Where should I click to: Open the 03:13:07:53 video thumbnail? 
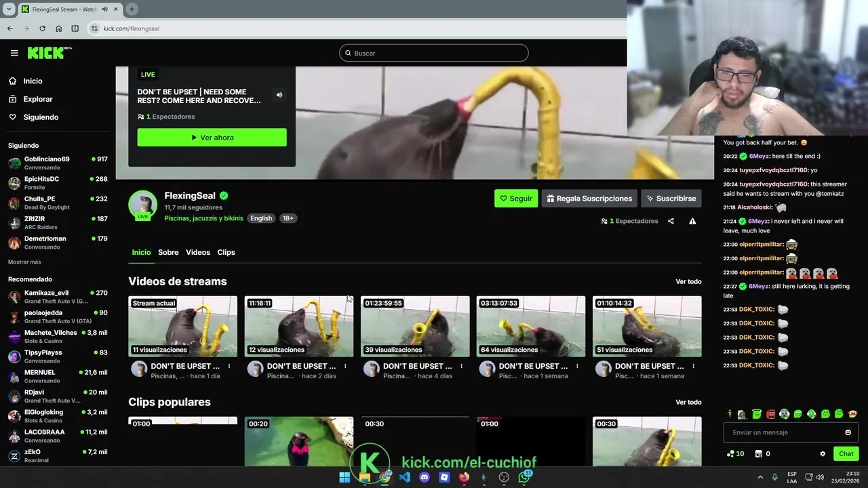[531, 326]
